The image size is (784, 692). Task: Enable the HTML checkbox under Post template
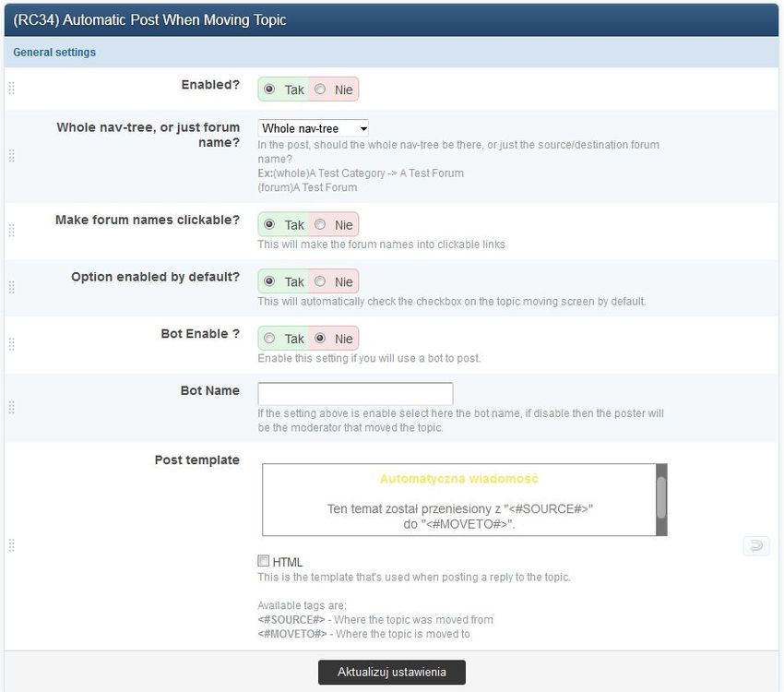click(264, 561)
